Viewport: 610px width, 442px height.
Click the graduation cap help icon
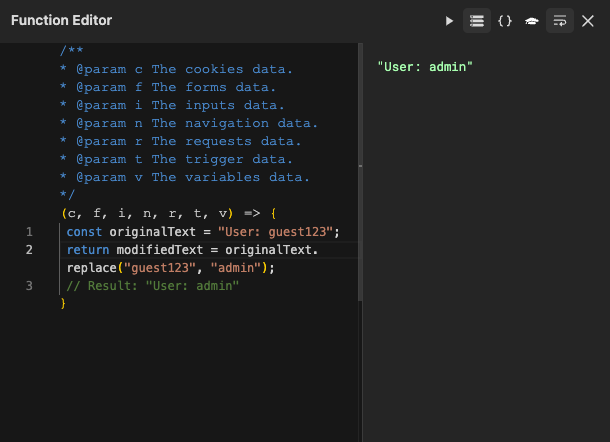[531, 21]
